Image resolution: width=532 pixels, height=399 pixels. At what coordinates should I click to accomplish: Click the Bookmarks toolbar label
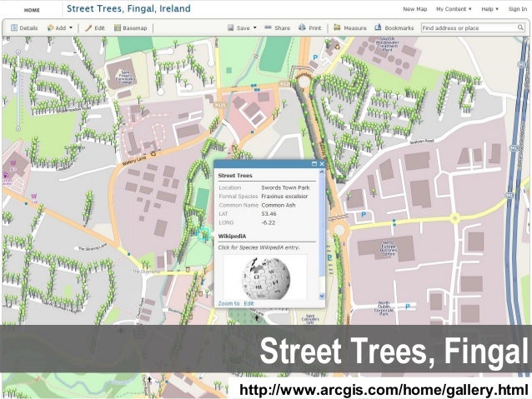(x=399, y=28)
